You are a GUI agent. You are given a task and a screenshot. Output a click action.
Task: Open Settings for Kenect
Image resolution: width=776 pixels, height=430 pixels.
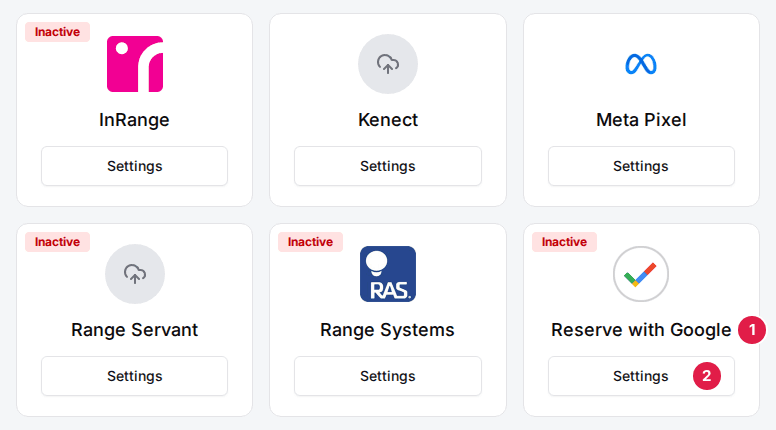click(x=388, y=166)
